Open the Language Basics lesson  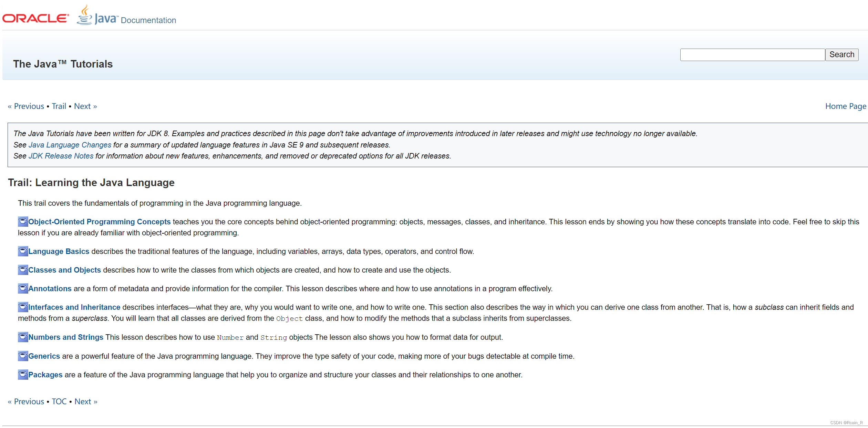(59, 251)
